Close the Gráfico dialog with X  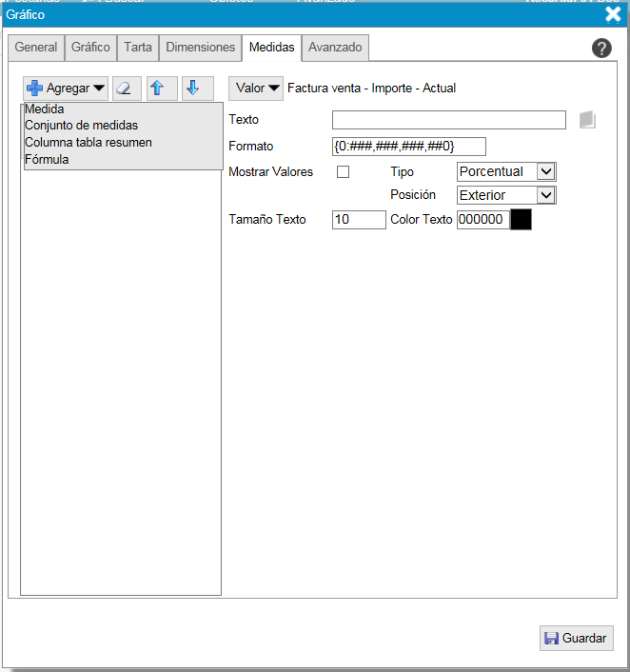613,13
